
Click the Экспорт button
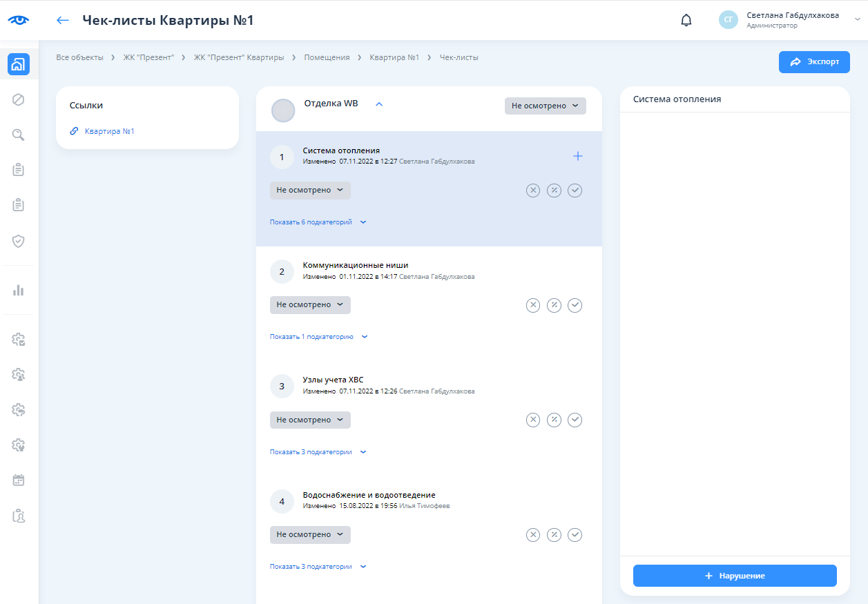tap(814, 61)
